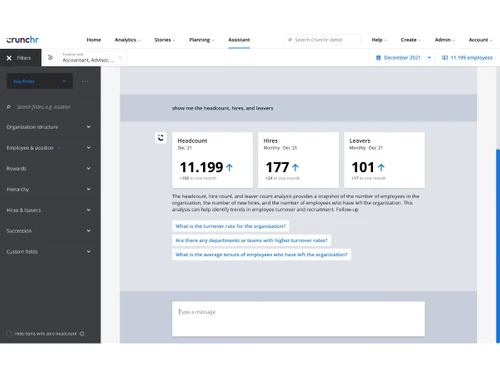Click the info icon after Hide items with zero headcount

[x=82, y=334]
